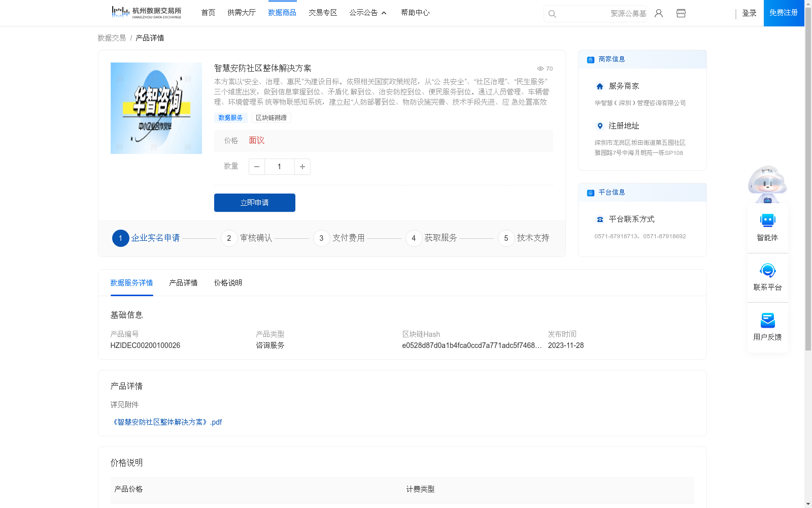Click the product title 智慧安防社区整体解决方案
The height and width of the screenshot is (508, 812).
(263, 68)
